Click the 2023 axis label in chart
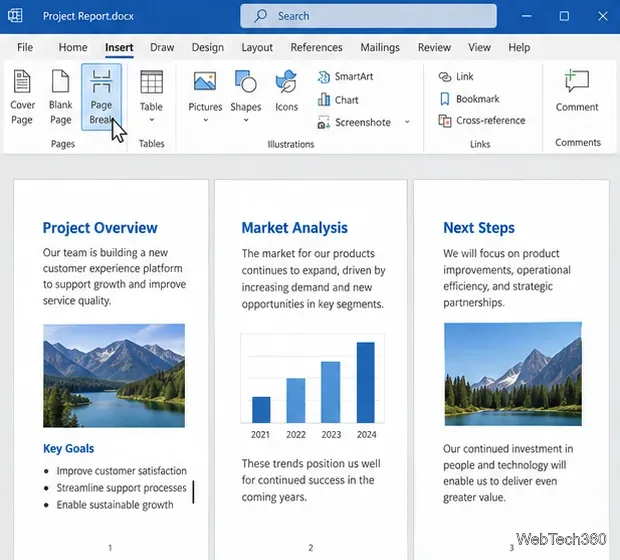This screenshot has width=620, height=560. (x=331, y=435)
